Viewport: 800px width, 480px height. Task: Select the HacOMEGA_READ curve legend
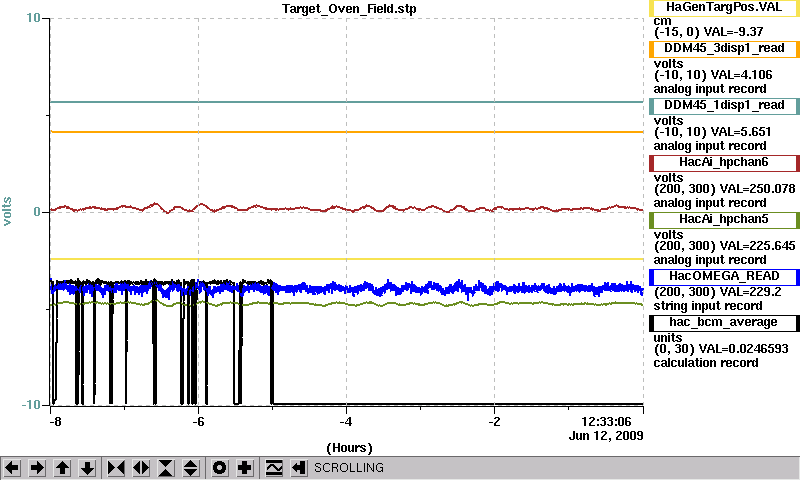click(724, 276)
